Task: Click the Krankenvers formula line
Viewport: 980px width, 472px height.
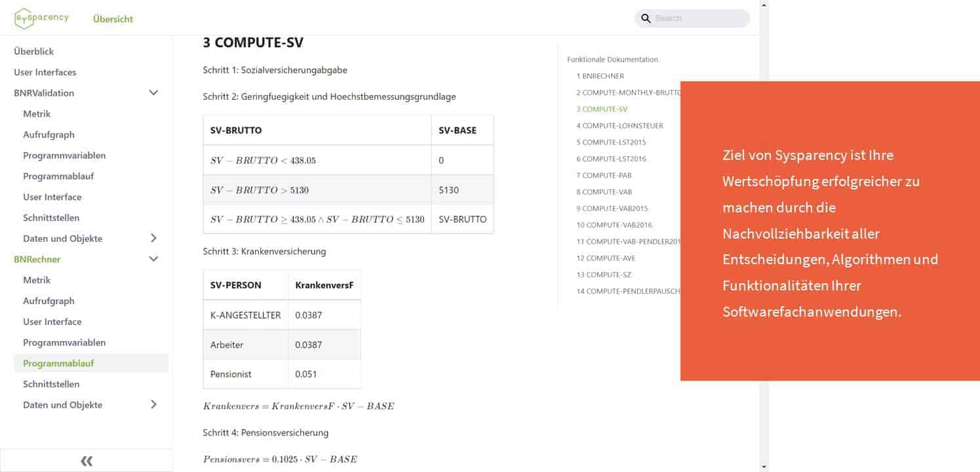Action: (299, 406)
